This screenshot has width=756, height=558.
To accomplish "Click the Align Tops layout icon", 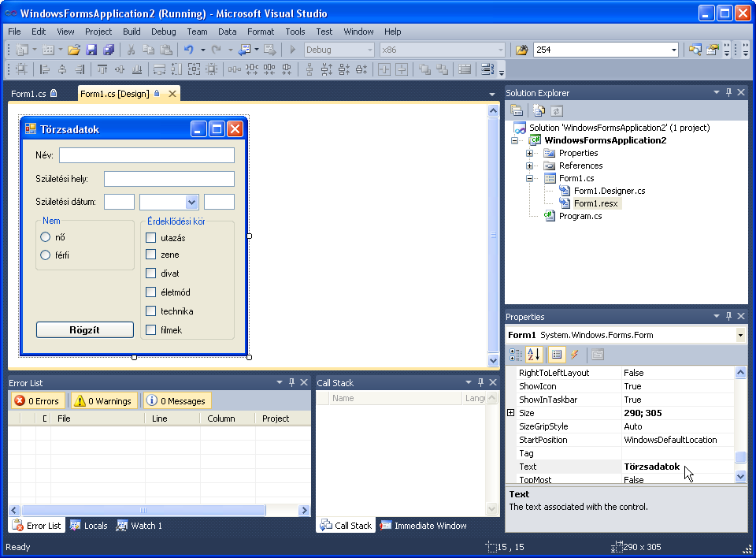I will (x=102, y=69).
